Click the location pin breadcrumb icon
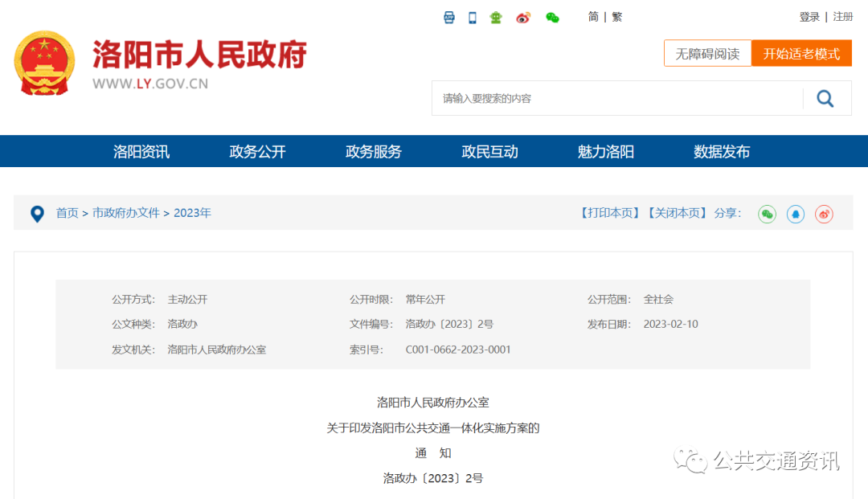Screen dimensions: 868x499 pos(37,213)
